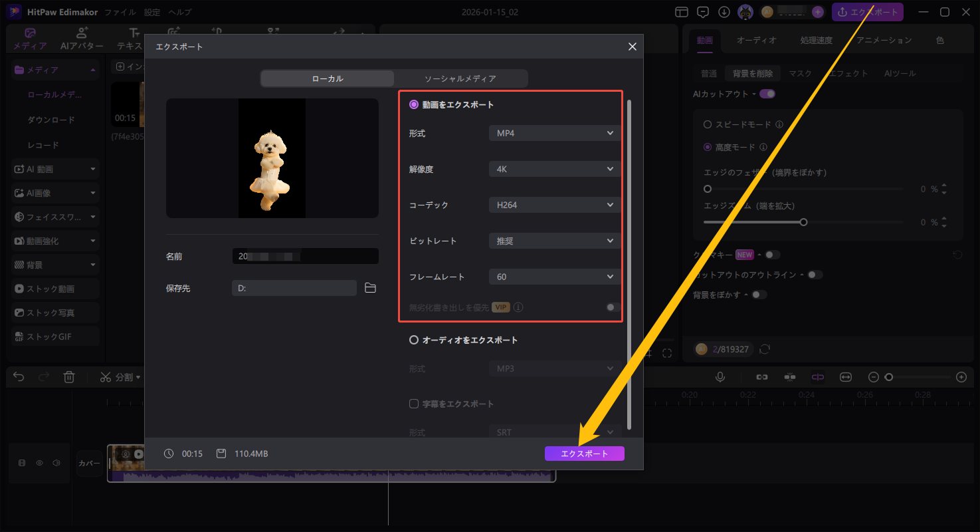Click the download icon in the title bar

pyautogui.click(x=724, y=12)
